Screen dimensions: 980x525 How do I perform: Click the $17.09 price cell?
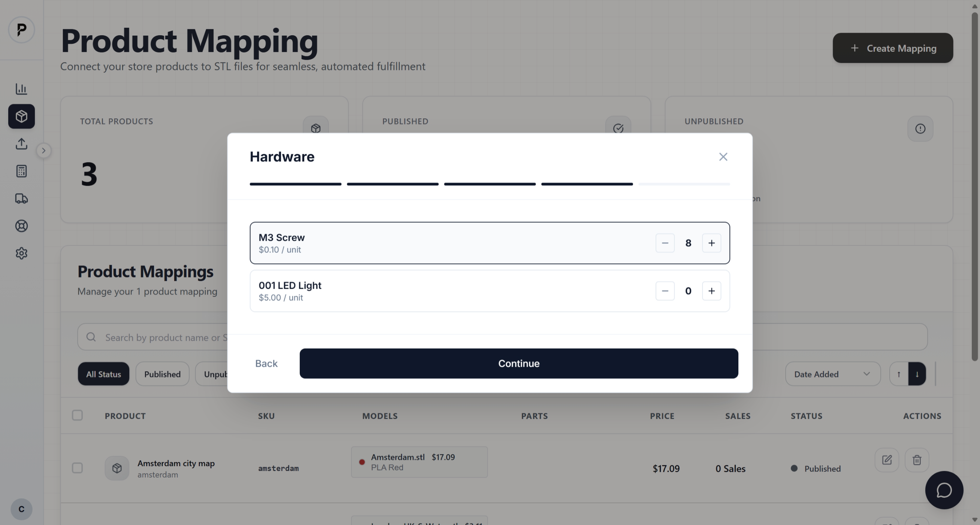666,469
